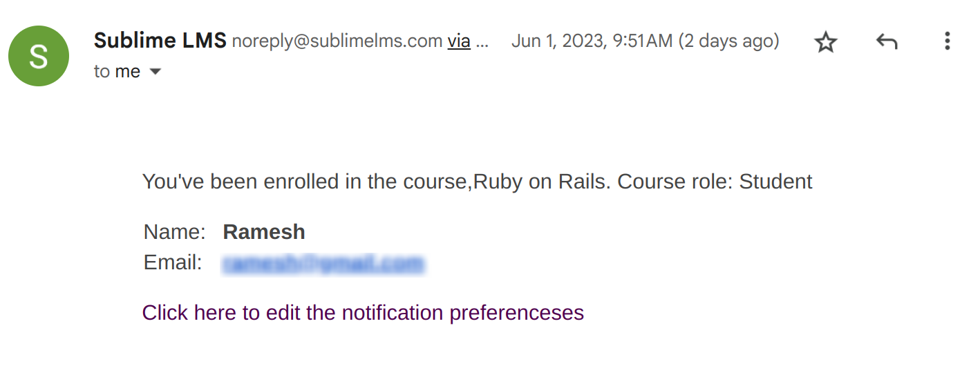Click the "Email:" field label
Image resolution: width=980 pixels, height=366 pixels.
point(173,263)
